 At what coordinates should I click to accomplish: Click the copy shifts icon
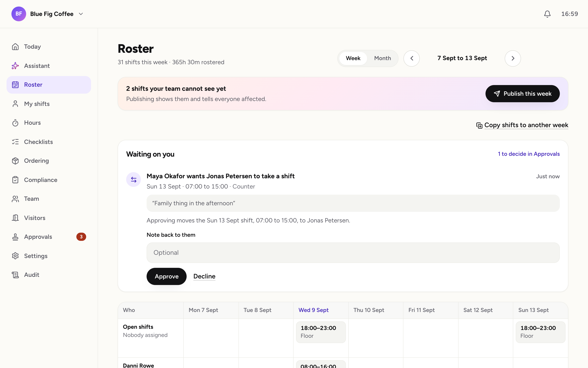[x=479, y=125]
